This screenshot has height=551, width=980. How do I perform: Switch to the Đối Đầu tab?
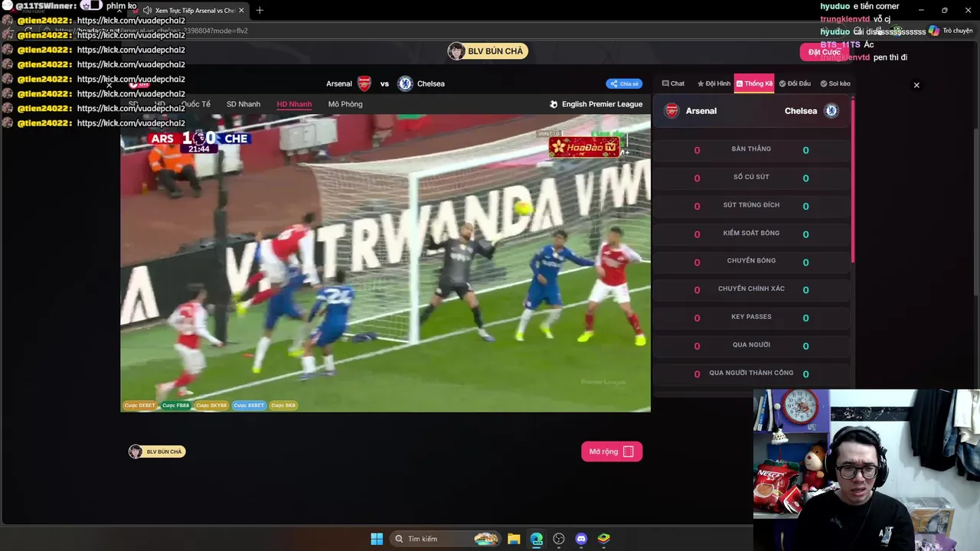[795, 83]
